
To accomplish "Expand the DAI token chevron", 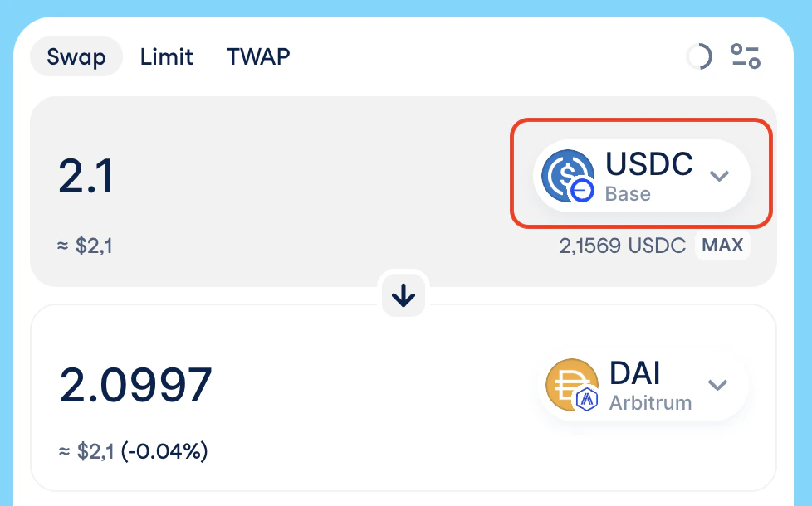I will 717,385.
